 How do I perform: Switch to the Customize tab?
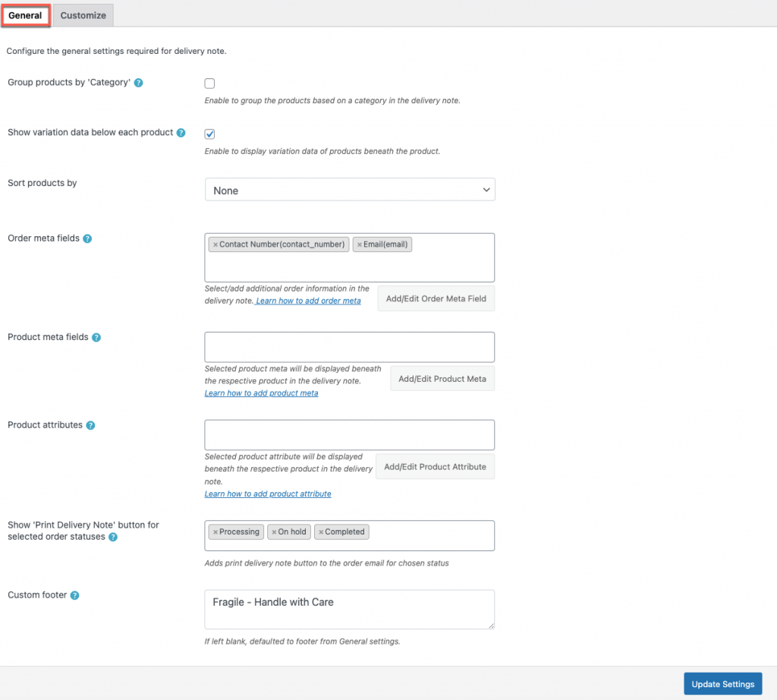83,15
